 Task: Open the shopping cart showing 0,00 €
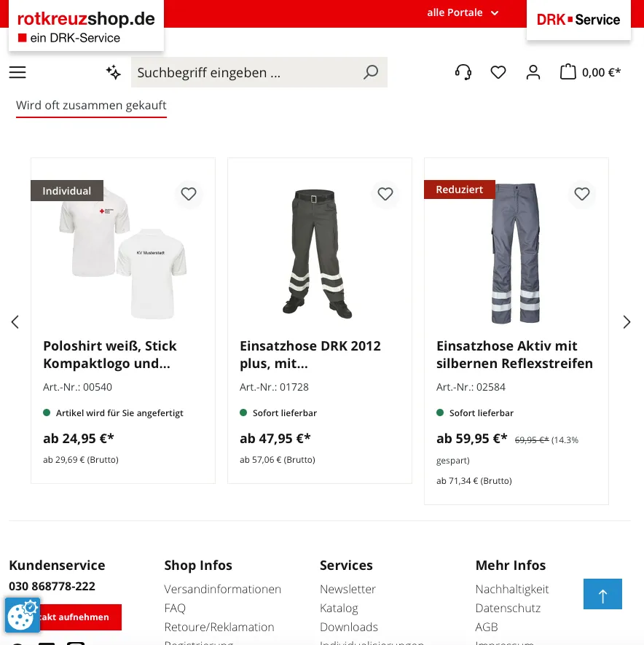(590, 72)
